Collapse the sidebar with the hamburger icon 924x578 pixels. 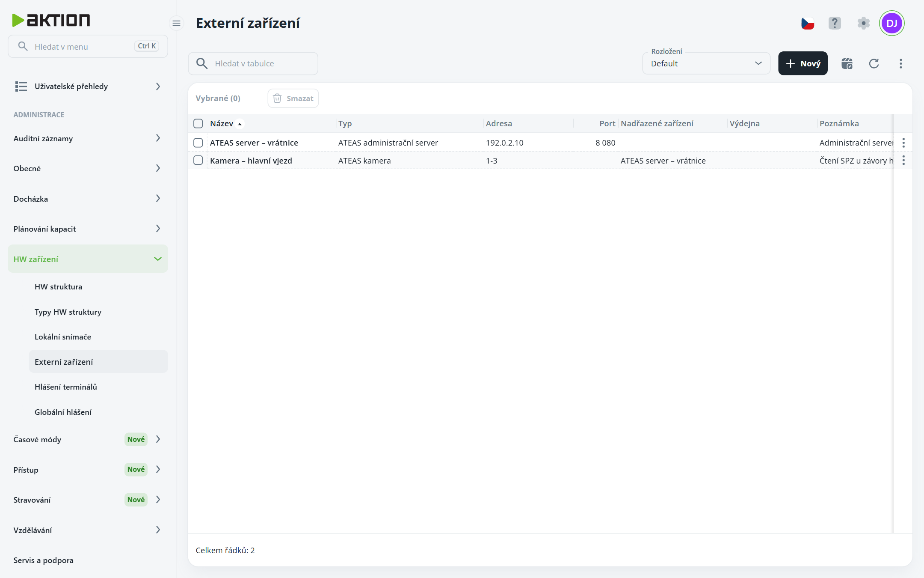point(176,23)
